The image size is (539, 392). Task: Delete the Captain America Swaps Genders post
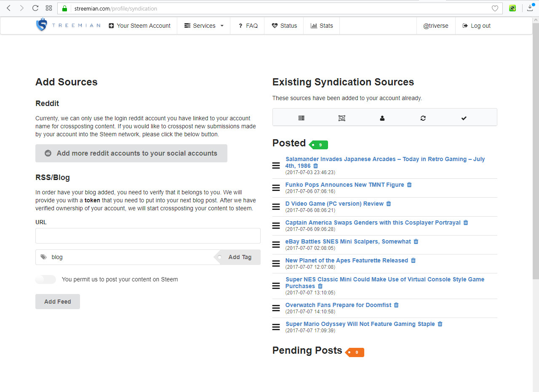pyautogui.click(x=466, y=223)
